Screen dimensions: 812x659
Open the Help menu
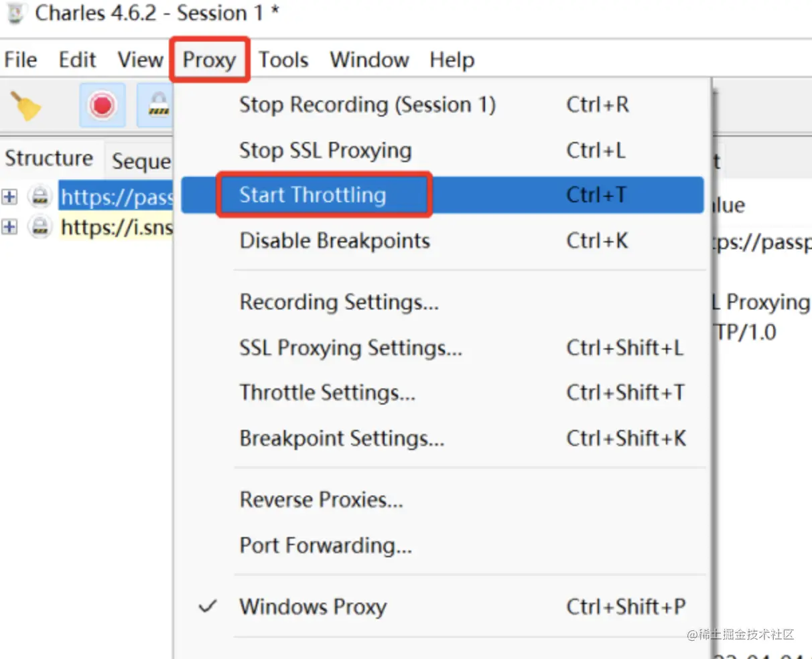[452, 60]
